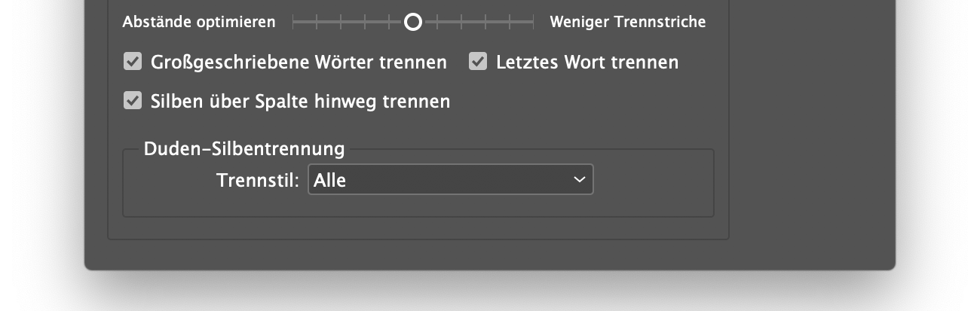Viewport: 980px width, 311px height.
Task: Click the chevron arrow of Trennstil dropdown
Action: [579, 179]
